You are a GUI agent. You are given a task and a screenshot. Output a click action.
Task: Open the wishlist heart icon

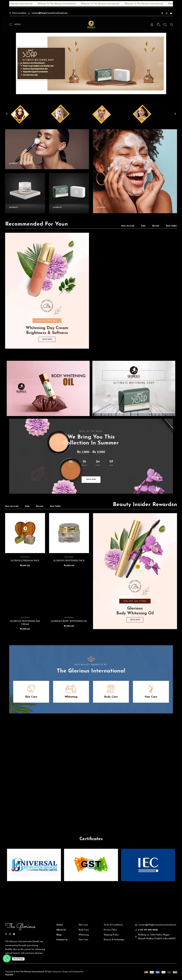[x=165, y=24]
